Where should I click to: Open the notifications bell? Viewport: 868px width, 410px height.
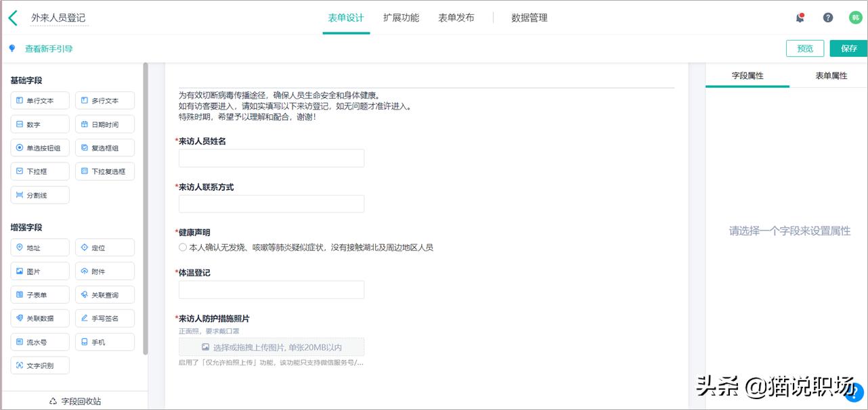click(800, 17)
